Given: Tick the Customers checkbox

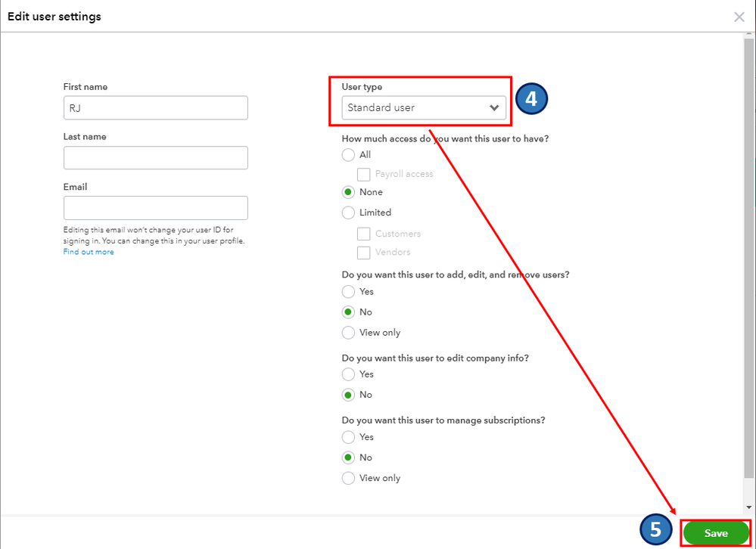Looking at the screenshot, I should click(x=363, y=234).
